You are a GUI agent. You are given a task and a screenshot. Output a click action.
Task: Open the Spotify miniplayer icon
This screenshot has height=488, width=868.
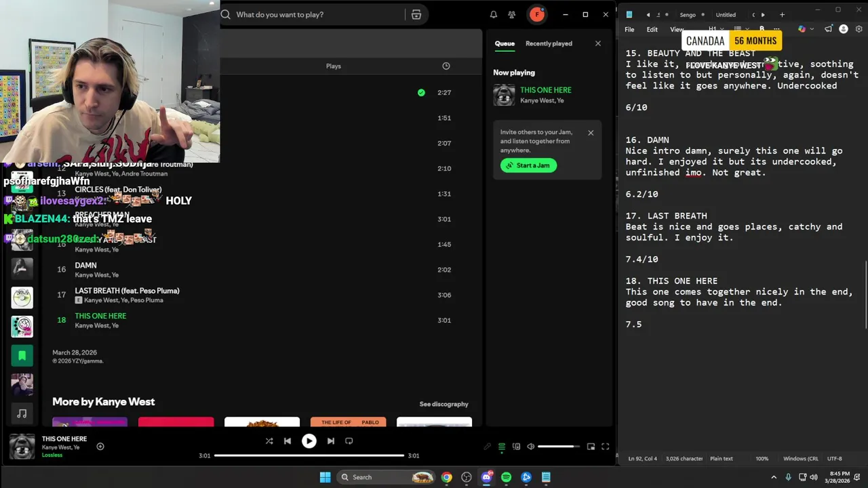[591, 447]
